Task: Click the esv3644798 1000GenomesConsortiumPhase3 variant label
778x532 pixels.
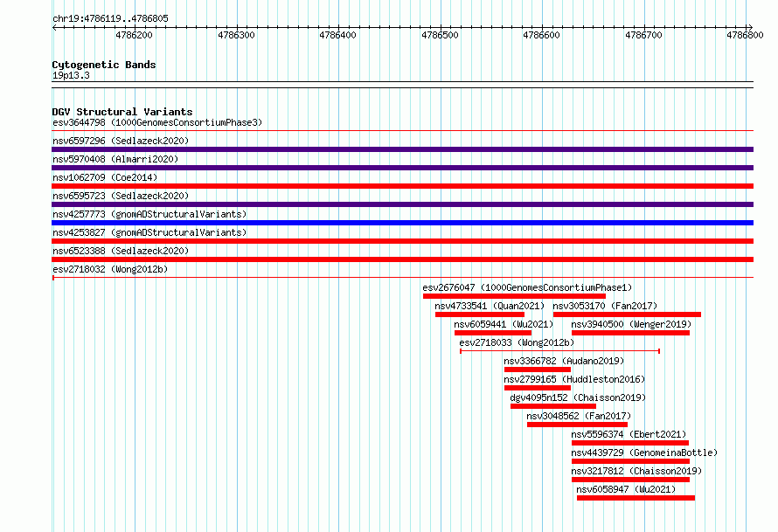Action: (157, 122)
